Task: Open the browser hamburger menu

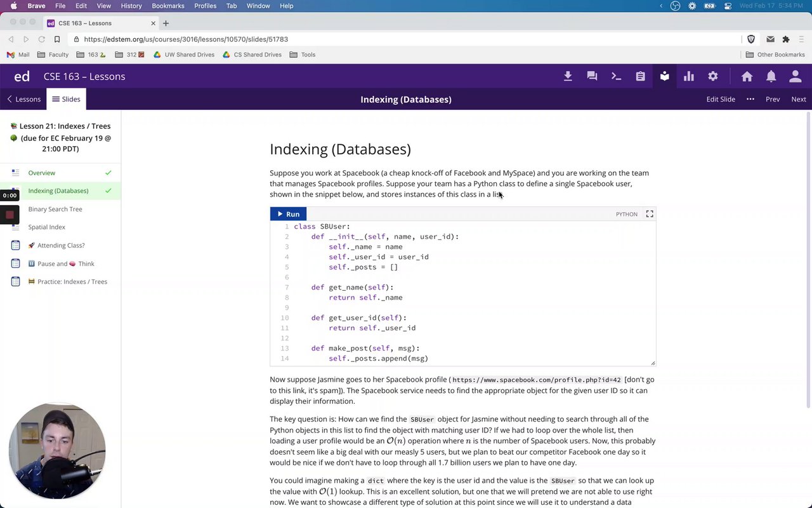Action: [801, 39]
